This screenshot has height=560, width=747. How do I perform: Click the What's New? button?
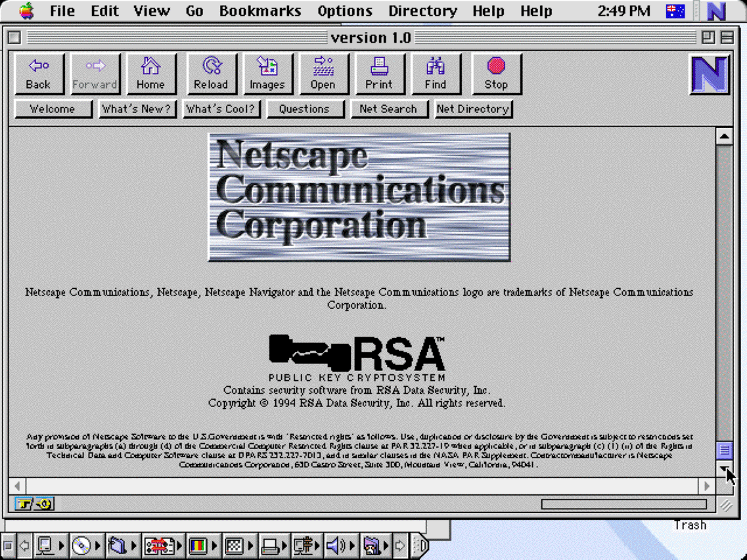(137, 109)
